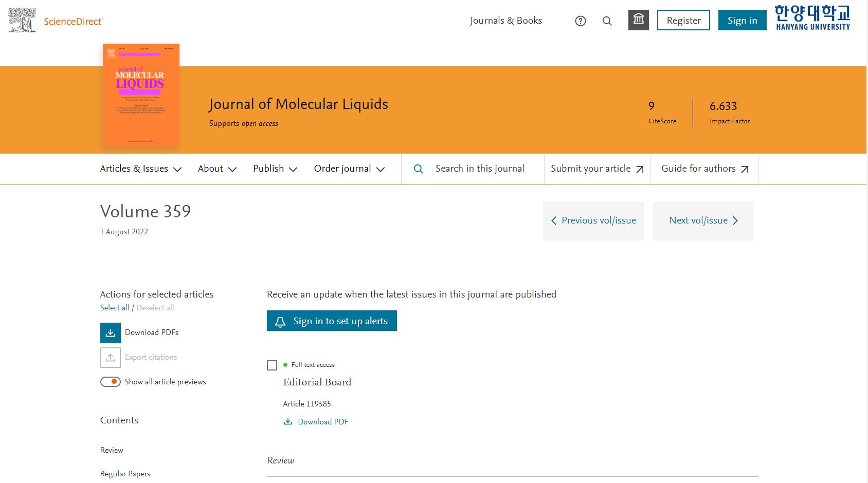Toggle Show all article previews switch

(111, 382)
